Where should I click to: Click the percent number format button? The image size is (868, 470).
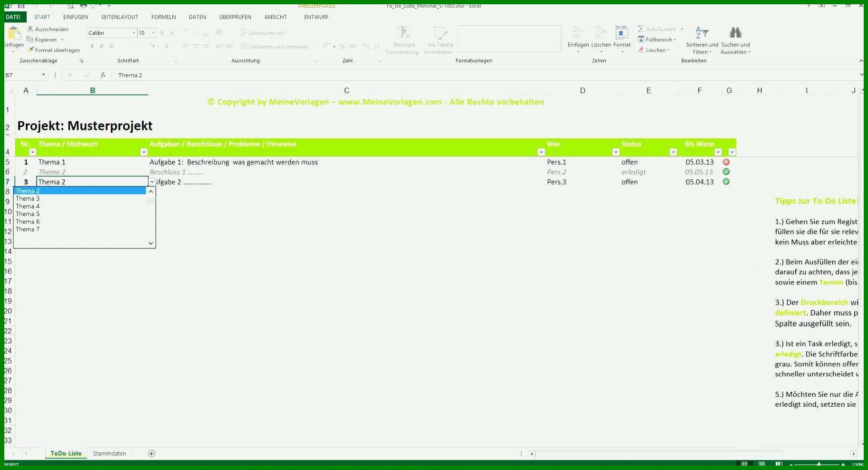click(342, 47)
